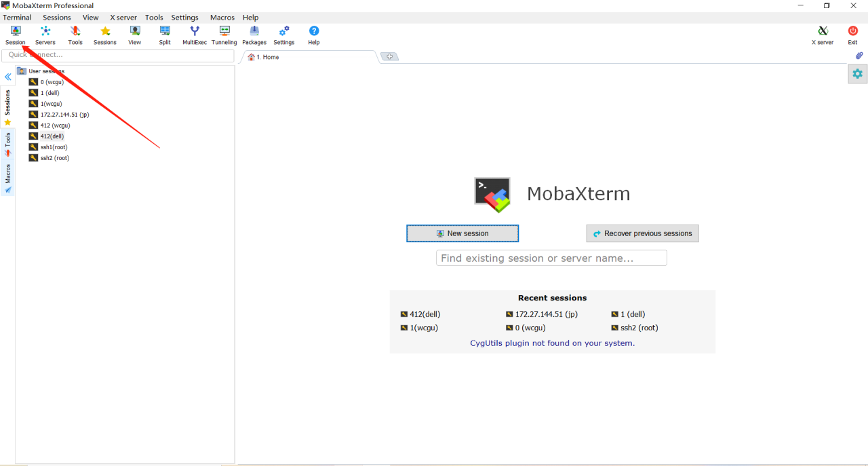Open the View menu
This screenshot has height=466, width=868.
click(90, 18)
